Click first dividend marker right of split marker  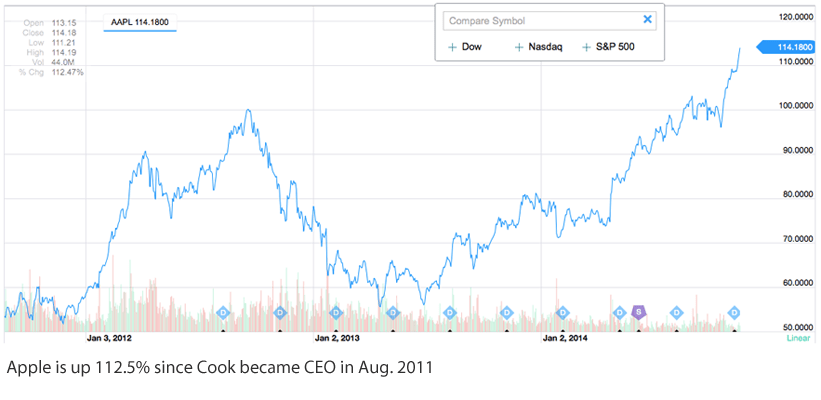(x=676, y=312)
